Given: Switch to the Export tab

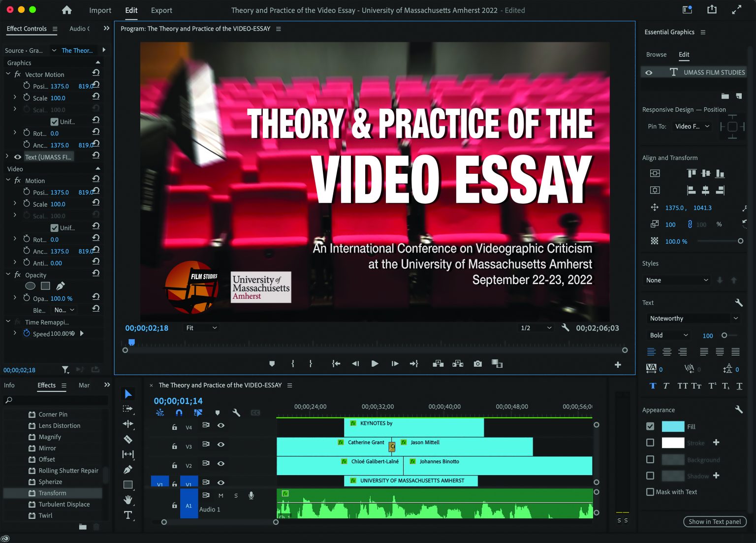Looking at the screenshot, I should click(161, 10).
